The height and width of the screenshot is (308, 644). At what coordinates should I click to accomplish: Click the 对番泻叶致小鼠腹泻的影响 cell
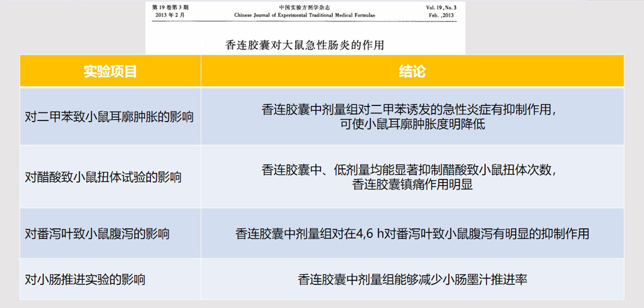(97, 234)
